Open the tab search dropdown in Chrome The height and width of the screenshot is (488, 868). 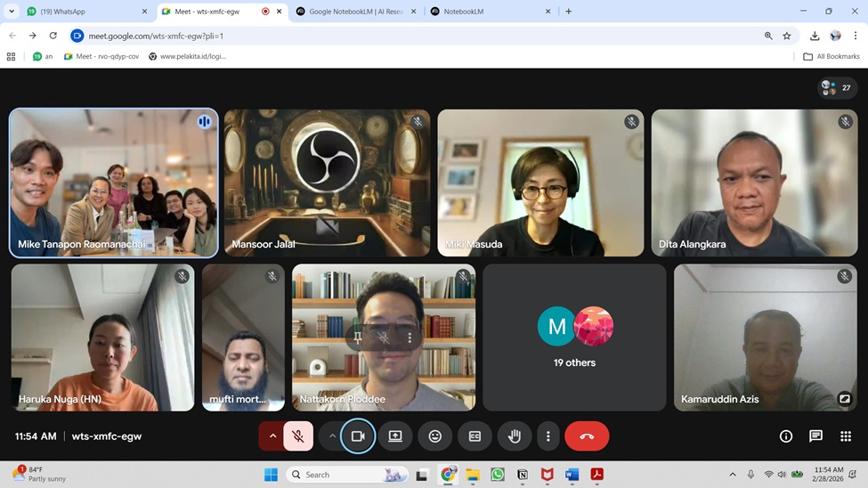[x=12, y=12]
